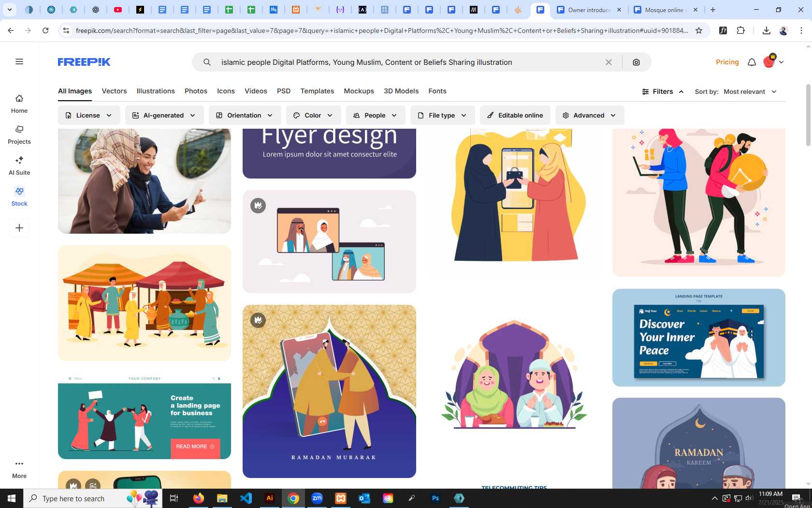
Task: Select Stock in the sidebar
Action: pos(19,197)
